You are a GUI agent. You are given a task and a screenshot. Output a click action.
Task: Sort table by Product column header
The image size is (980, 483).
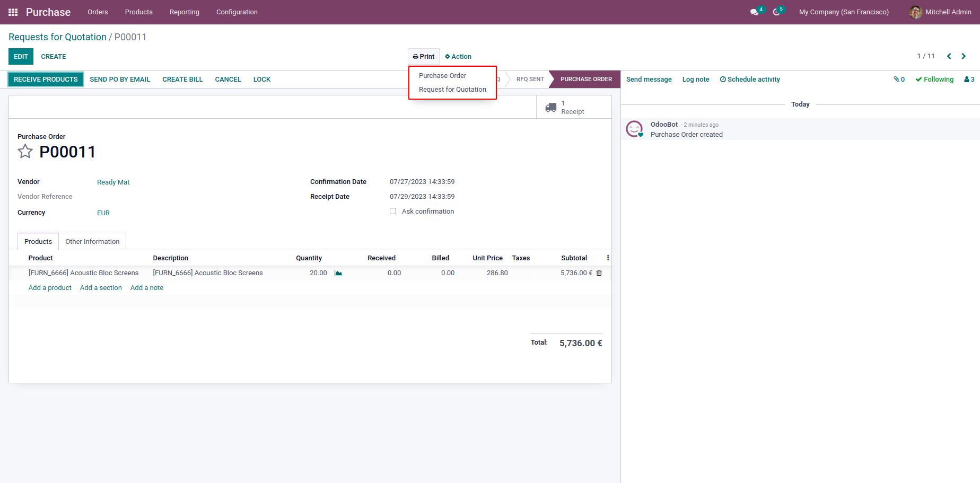pyautogui.click(x=40, y=258)
